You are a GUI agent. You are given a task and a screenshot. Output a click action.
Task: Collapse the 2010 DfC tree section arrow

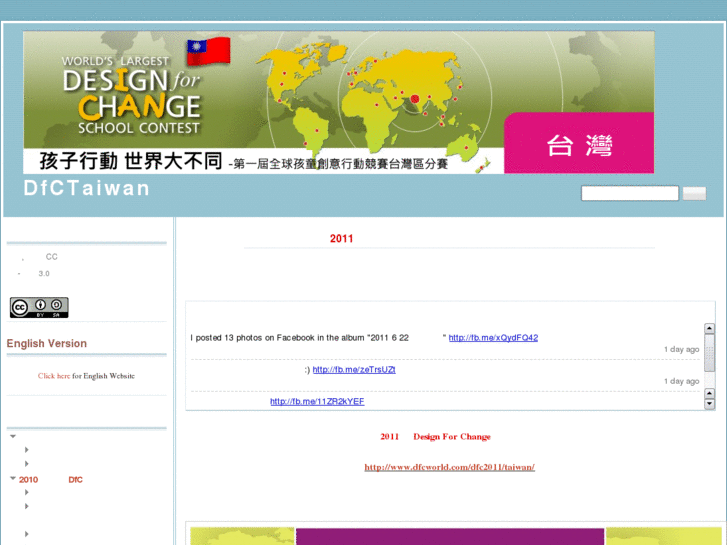(x=13, y=478)
